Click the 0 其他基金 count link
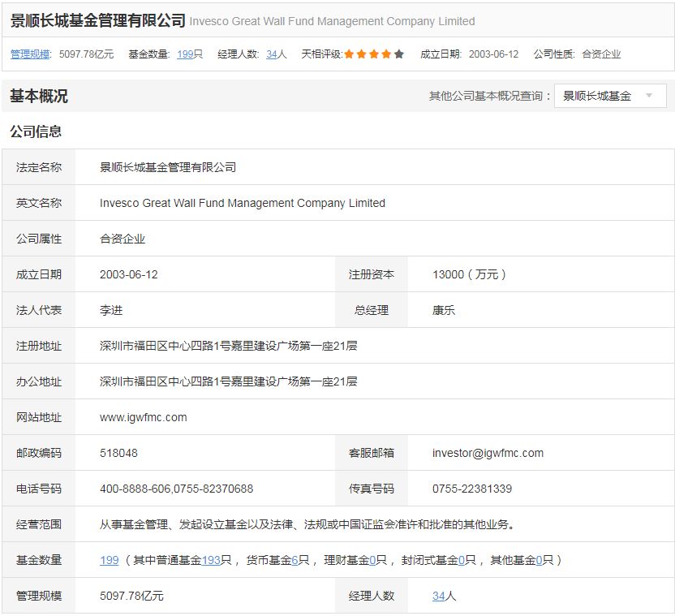Viewport: 675px width, 616px height. (x=539, y=560)
